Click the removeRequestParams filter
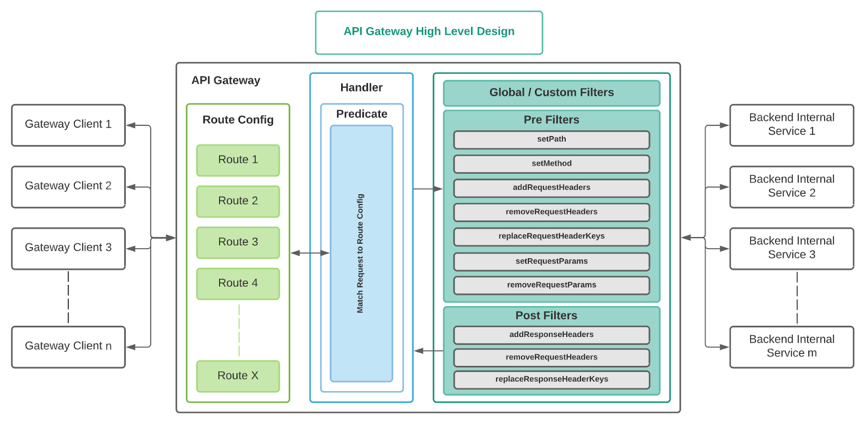 coord(552,285)
